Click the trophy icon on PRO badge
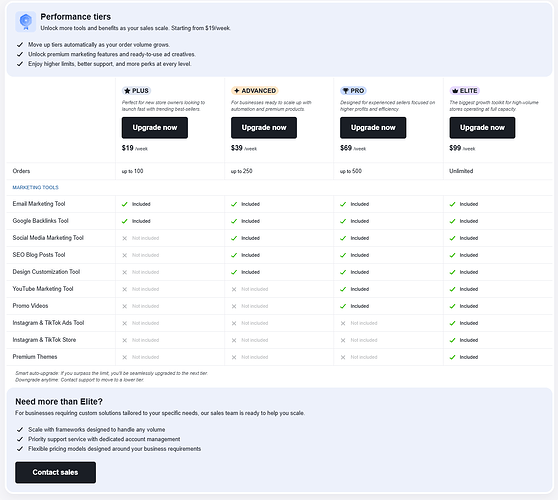The width and height of the screenshot is (558, 500). pyautogui.click(x=346, y=91)
